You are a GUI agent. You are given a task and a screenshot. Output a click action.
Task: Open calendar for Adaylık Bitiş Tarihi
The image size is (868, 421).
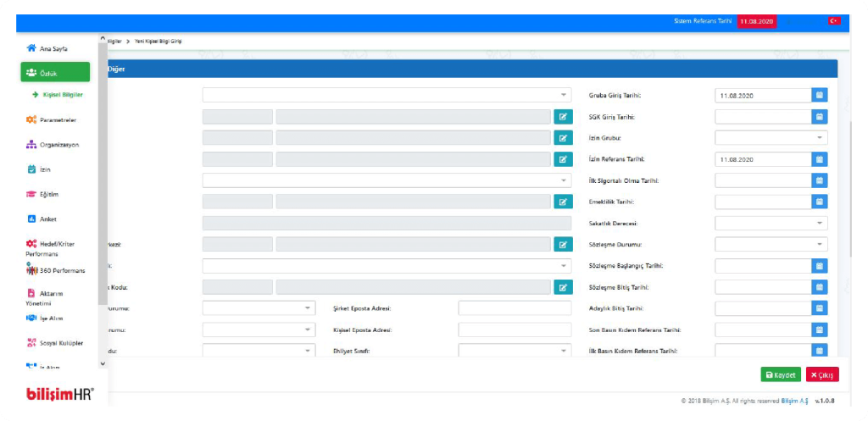click(819, 308)
